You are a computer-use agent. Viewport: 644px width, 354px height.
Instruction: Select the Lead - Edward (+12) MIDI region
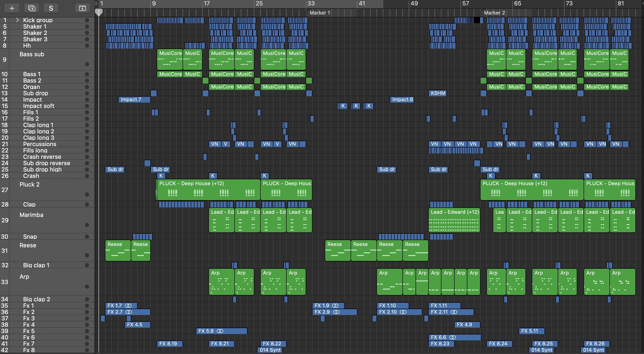pyautogui.click(x=454, y=220)
